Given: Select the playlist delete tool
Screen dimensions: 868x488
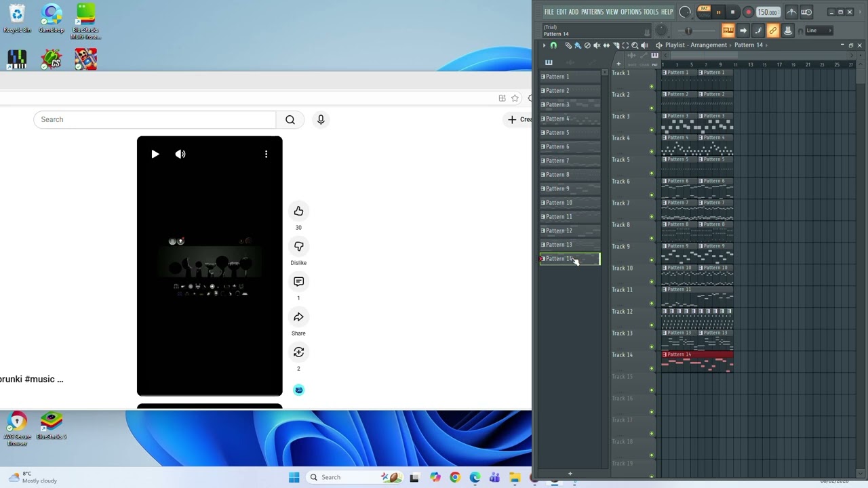Looking at the screenshot, I should tap(587, 45).
